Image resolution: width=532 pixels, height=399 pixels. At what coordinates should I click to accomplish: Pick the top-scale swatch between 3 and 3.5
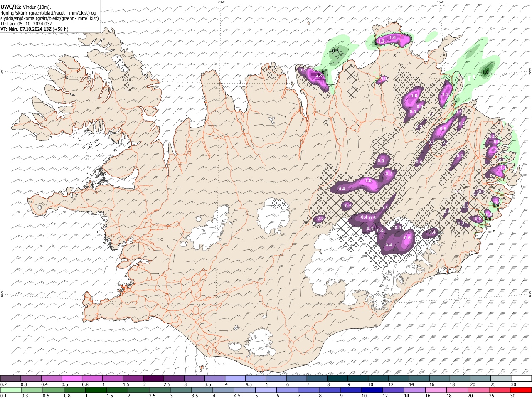(x=194, y=378)
